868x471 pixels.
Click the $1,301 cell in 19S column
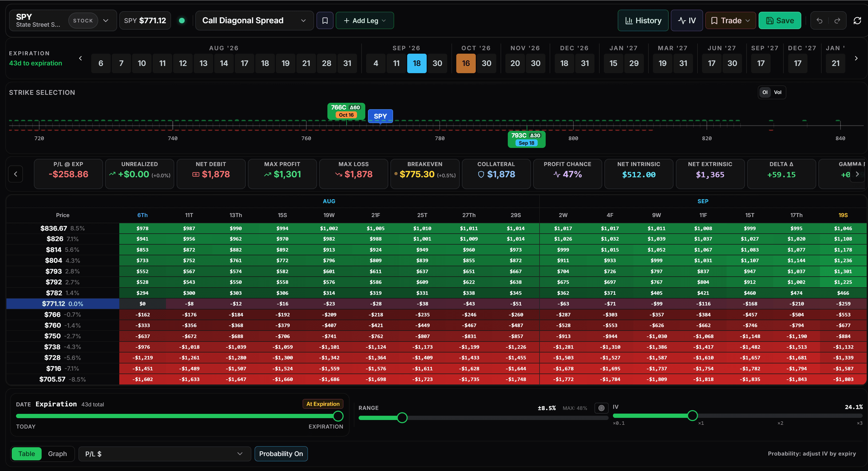pyautogui.click(x=843, y=271)
